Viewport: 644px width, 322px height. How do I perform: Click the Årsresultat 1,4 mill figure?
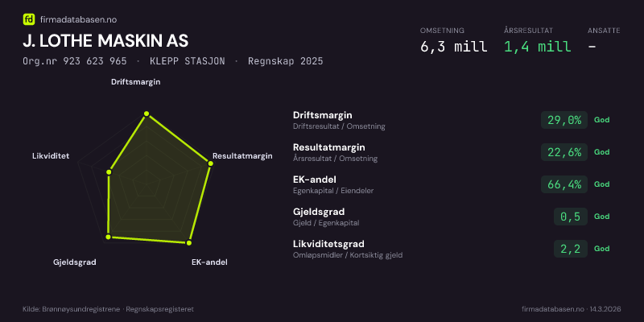(x=537, y=47)
